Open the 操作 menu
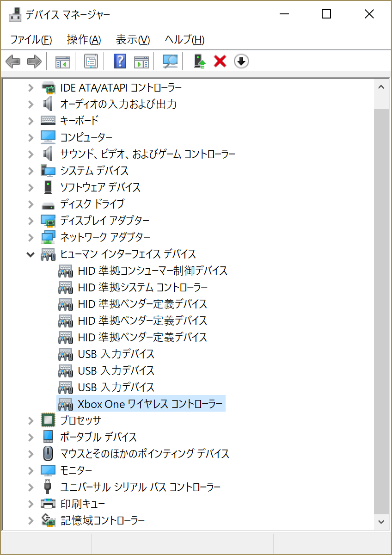 (x=83, y=40)
